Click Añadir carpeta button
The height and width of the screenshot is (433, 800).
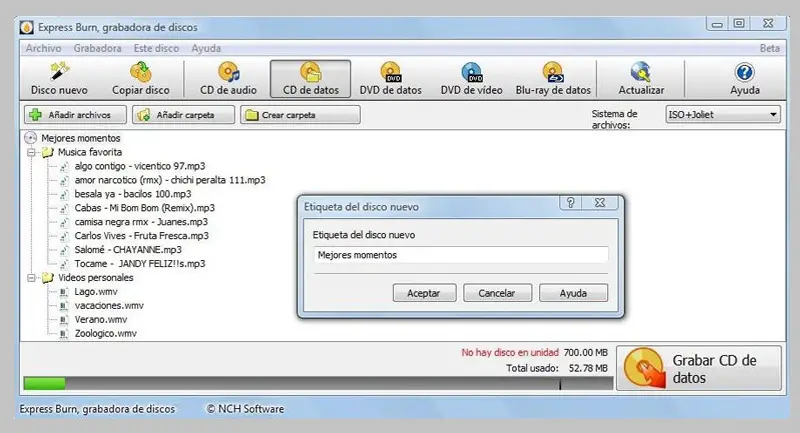(x=183, y=115)
